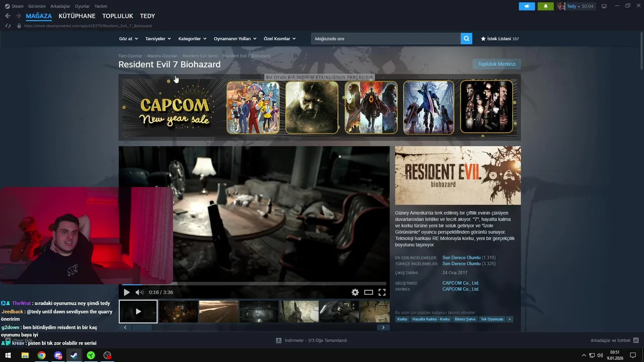The height and width of the screenshot is (362, 644).
Task: Click the Tüm Oyunlar breadcrumb
Action: point(130,56)
